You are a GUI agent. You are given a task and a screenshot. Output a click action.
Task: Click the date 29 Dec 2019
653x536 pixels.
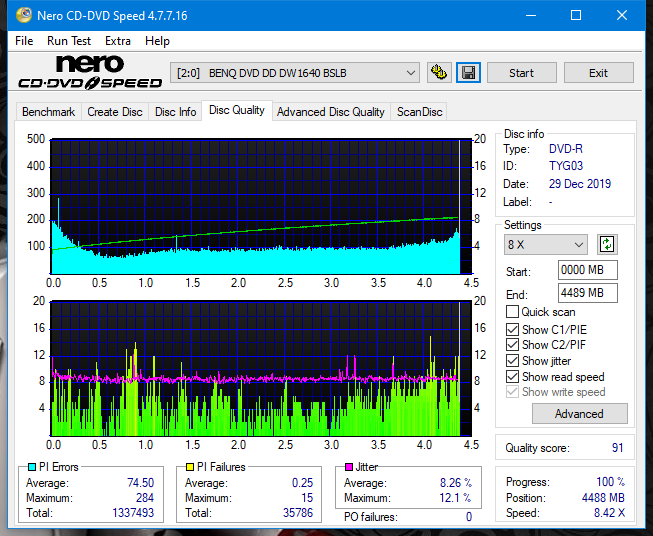[x=580, y=184]
